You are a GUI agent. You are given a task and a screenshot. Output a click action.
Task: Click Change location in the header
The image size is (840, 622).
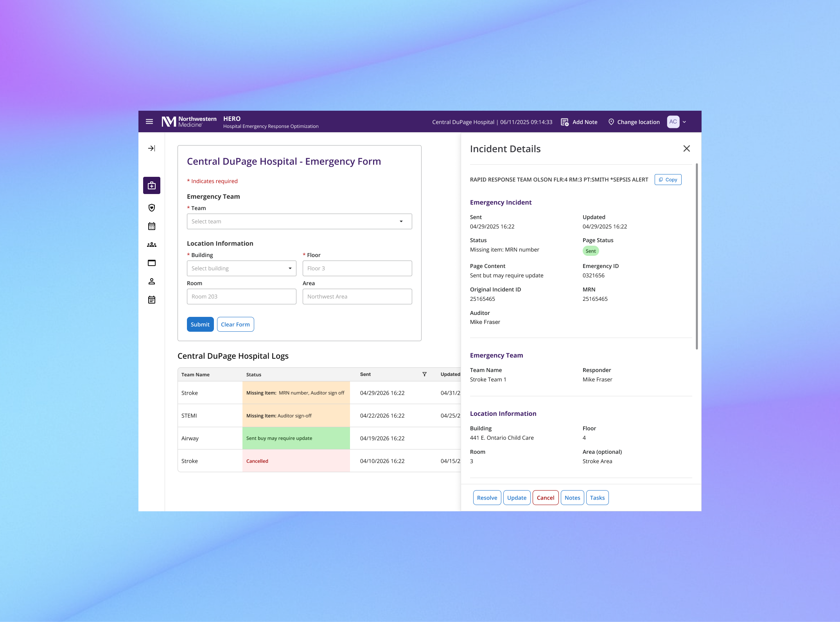(x=634, y=122)
